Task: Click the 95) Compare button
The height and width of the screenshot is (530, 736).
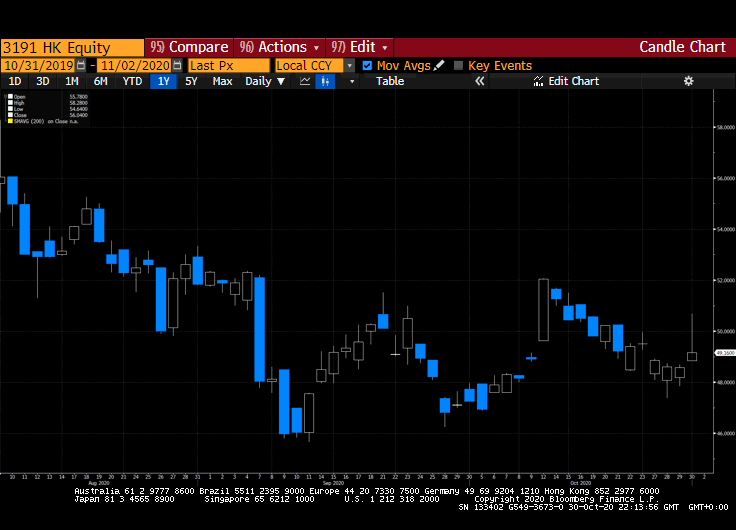Action: (x=189, y=47)
